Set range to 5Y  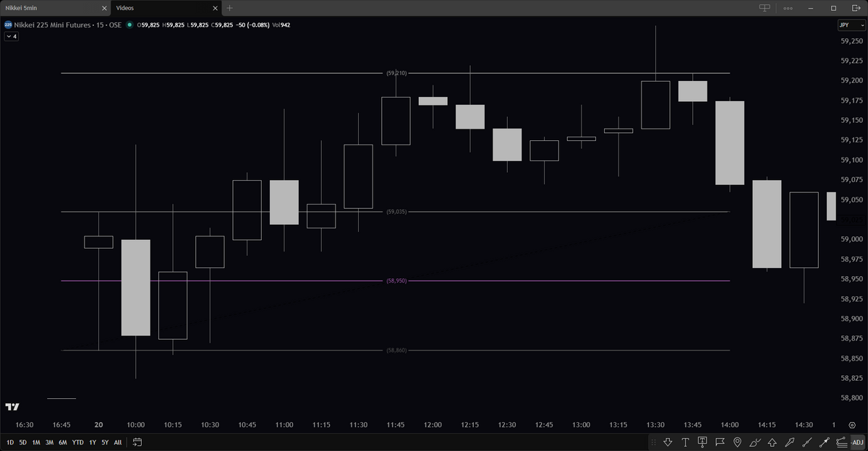point(105,442)
